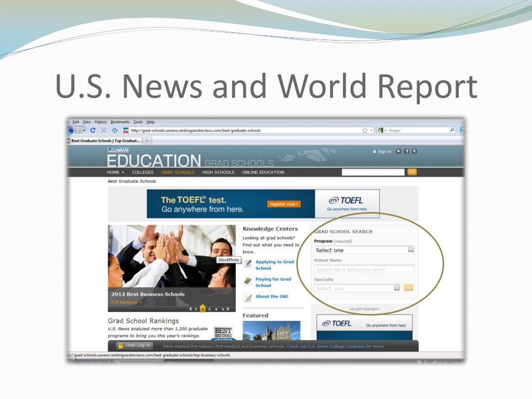The image size is (532, 399).
Task: Click the Paying for Grad School money icon
Action: tap(248, 281)
